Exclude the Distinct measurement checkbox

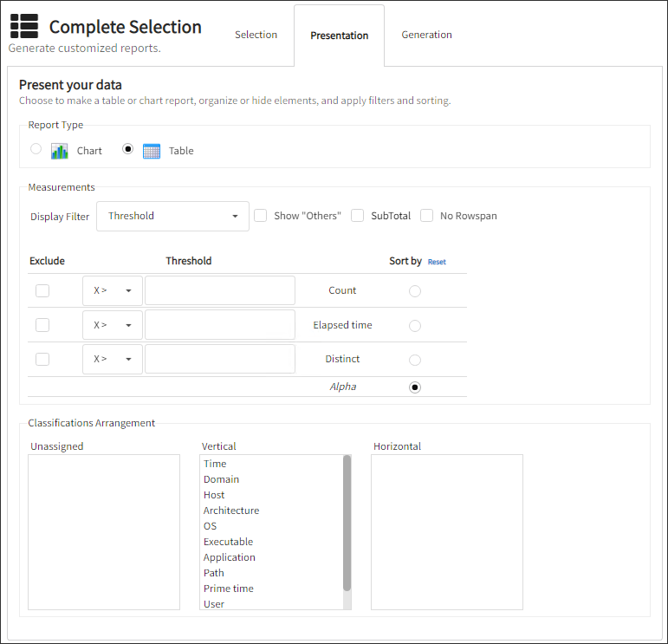tap(42, 360)
